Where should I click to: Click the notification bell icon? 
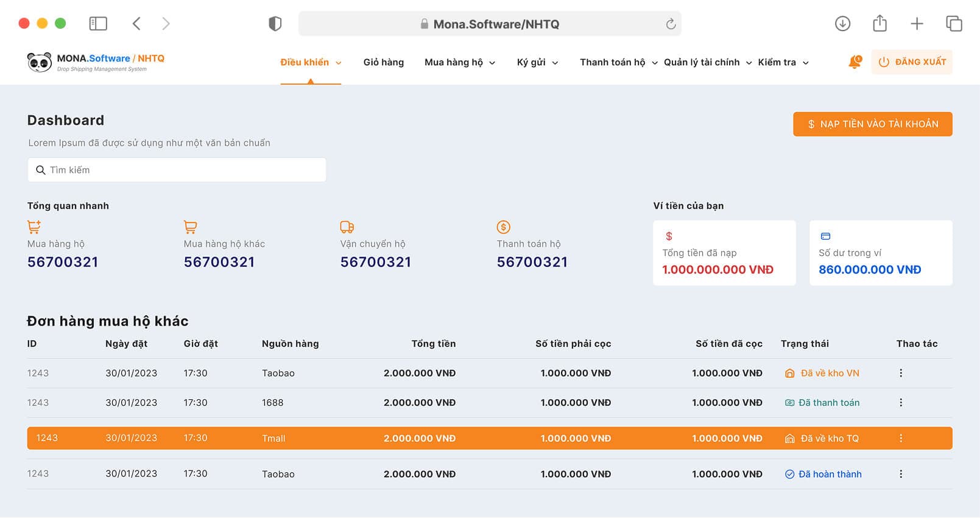point(855,62)
